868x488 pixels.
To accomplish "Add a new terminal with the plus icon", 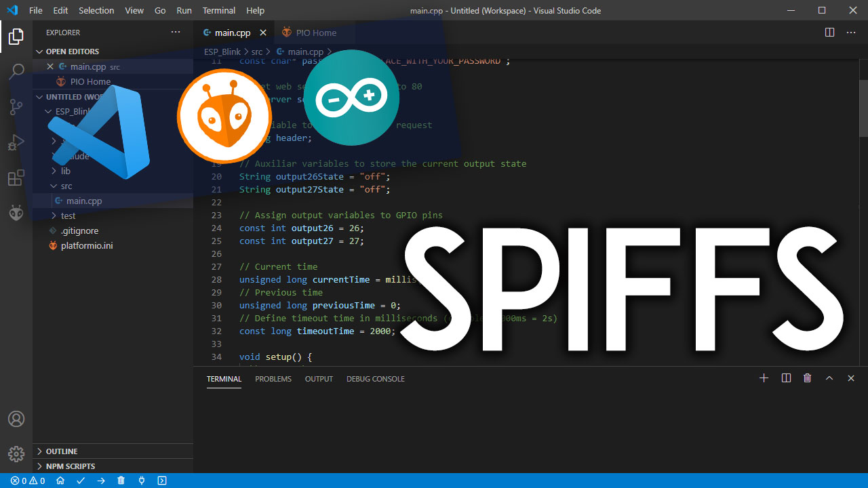I will [x=764, y=378].
